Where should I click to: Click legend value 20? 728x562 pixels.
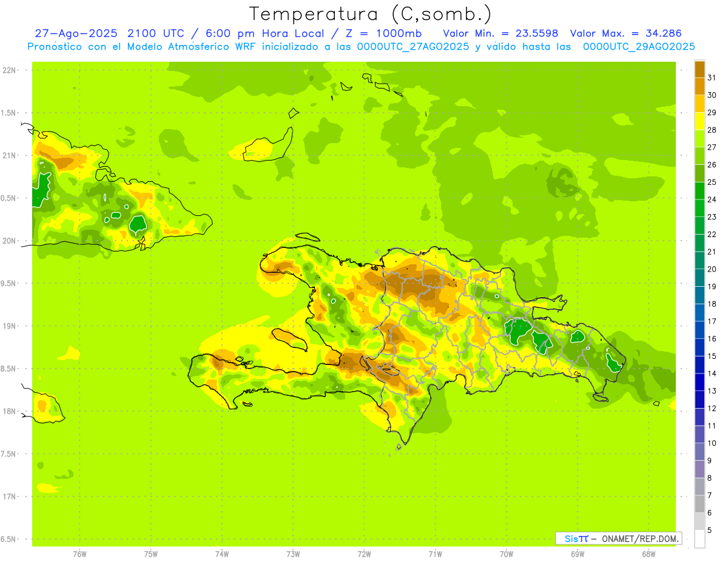click(712, 269)
